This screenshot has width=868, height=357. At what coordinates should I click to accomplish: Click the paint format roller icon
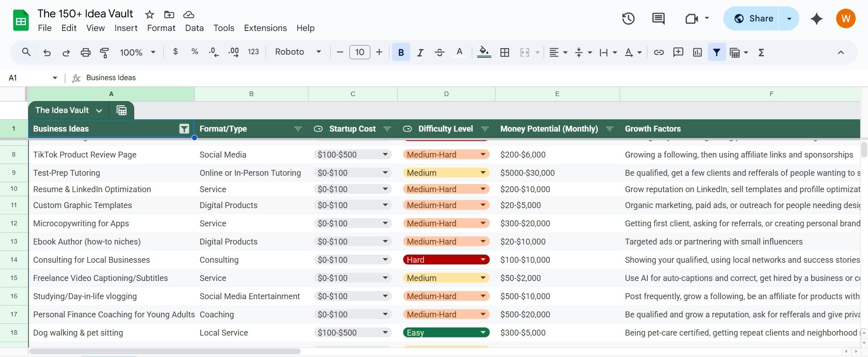click(104, 52)
